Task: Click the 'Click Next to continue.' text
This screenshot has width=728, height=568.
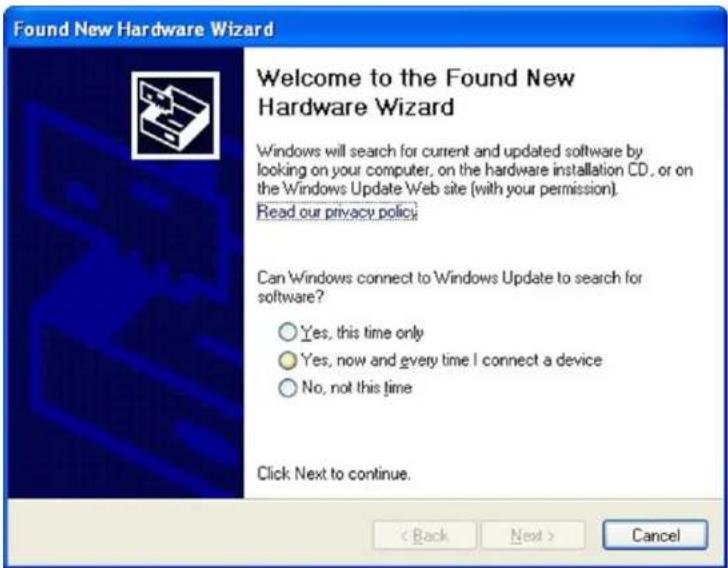Action: pyautogui.click(x=334, y=474)
